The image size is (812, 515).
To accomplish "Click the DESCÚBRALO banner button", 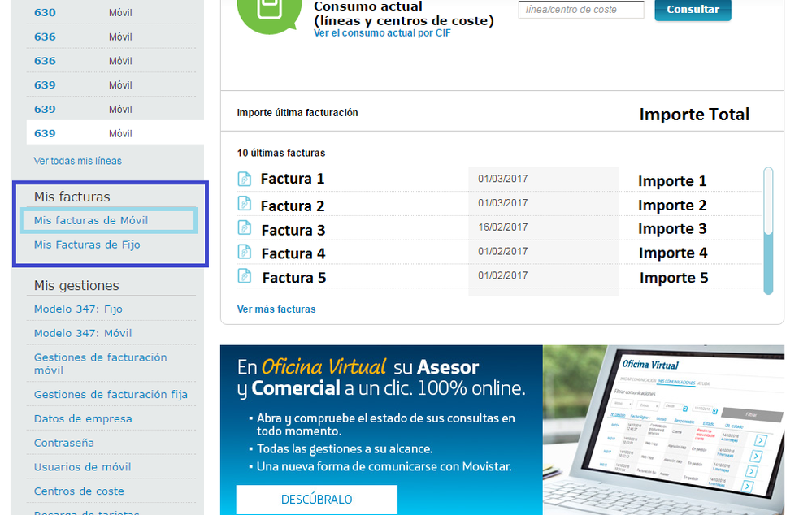I will coord(316,499).
